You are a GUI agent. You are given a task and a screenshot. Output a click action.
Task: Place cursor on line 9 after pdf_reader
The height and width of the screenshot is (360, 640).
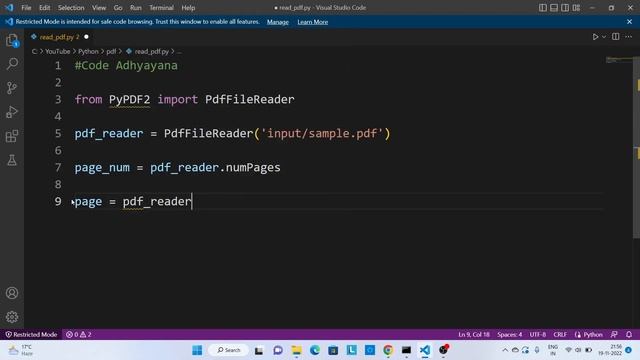pyautogui.click(x=191, y=202)
